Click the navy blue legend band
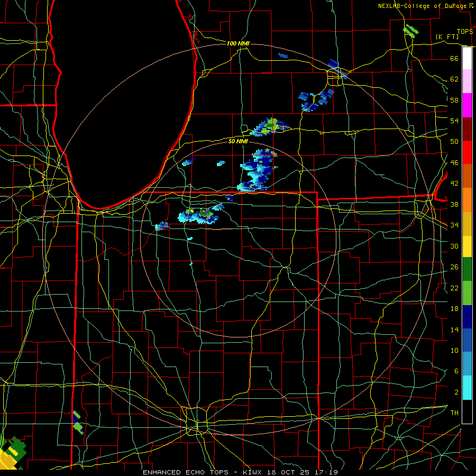 (x=467, y=317)
